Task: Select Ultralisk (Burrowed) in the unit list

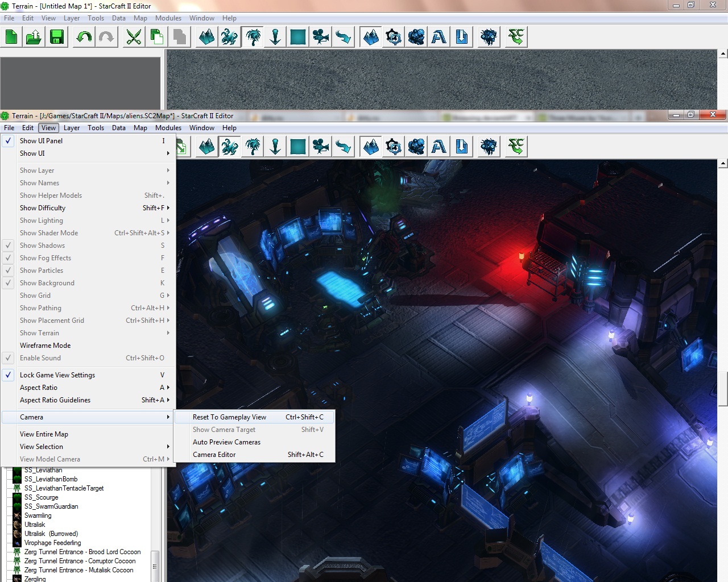Action: click(x=51, y=534)
